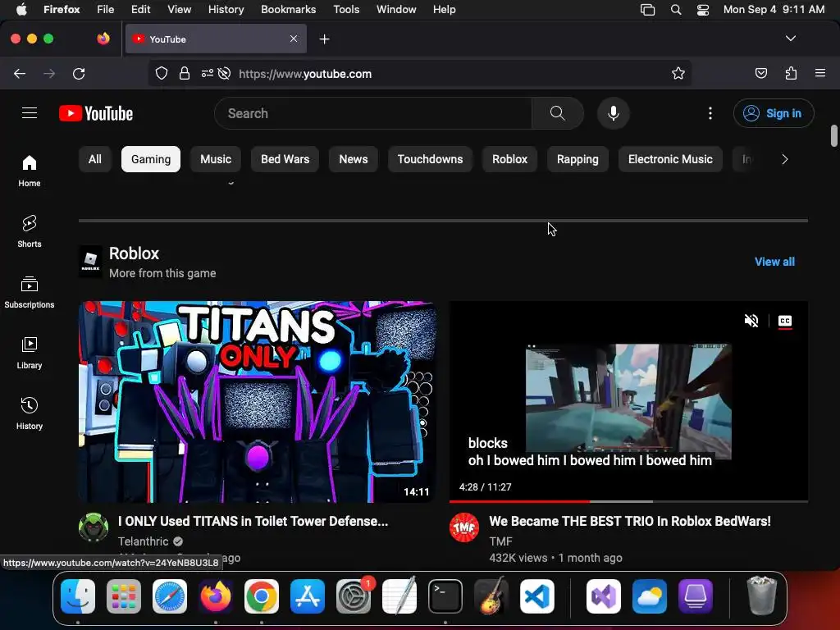Open I ONLY Used TITANS video title
Image resolution: width=840 pixels, height=630 pixels.
click(253, 521)
